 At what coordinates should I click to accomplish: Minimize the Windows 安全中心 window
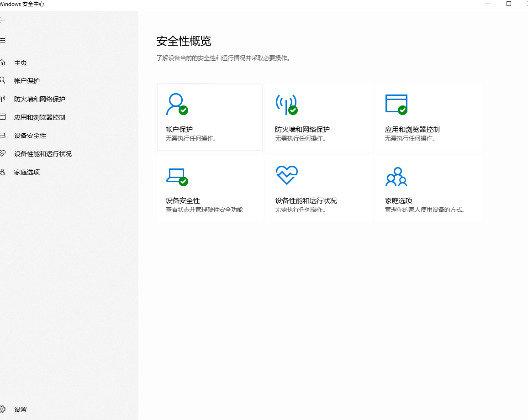(x=488, y=4)
